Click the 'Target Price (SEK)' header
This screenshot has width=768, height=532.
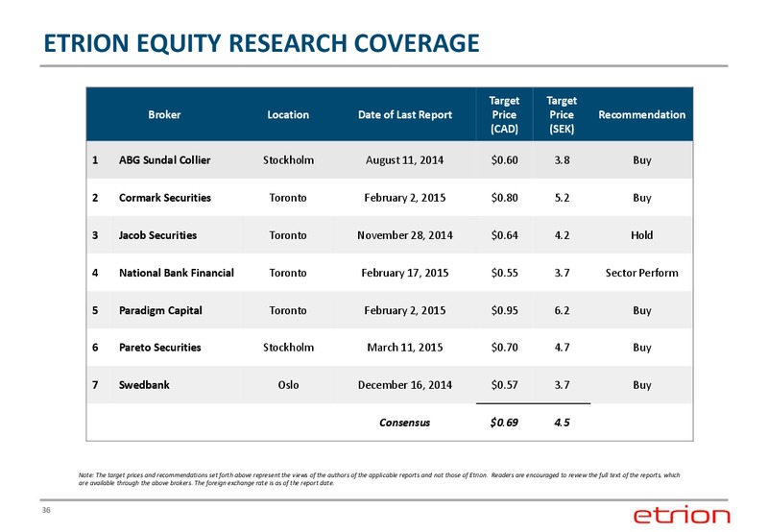[x=562, y=114]
